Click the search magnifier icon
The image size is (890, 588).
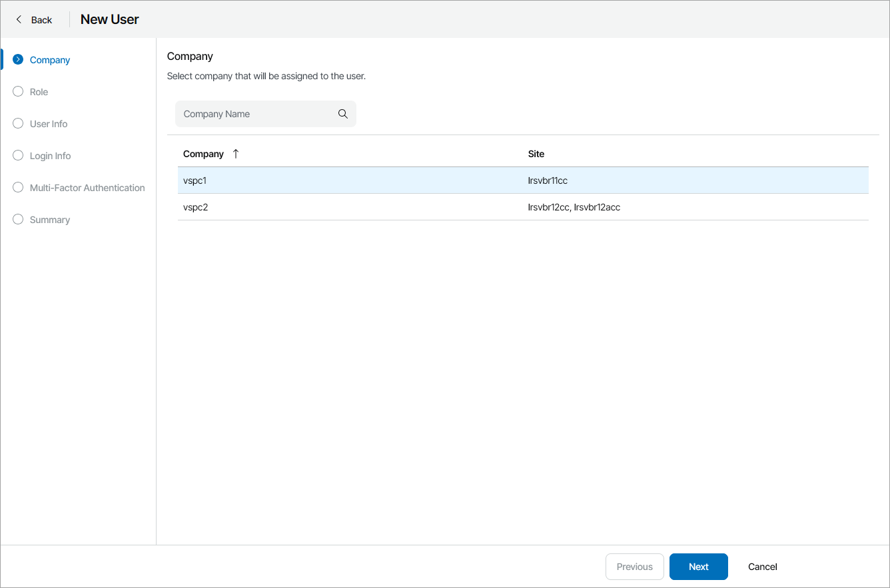coord(343,114)
